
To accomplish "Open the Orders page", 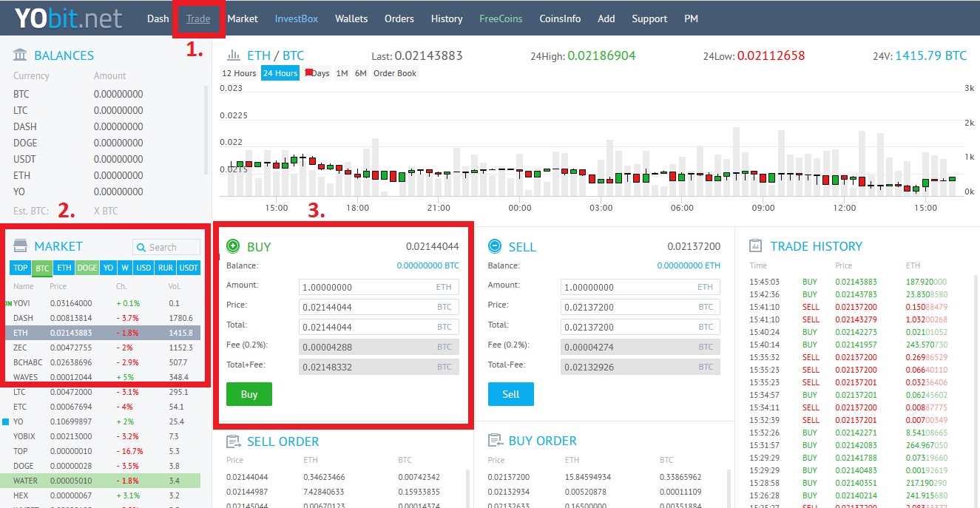I will point(399,18).
